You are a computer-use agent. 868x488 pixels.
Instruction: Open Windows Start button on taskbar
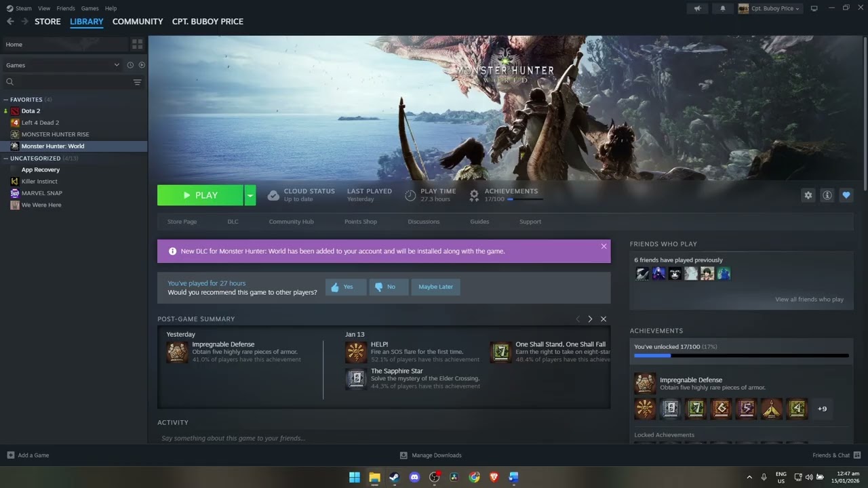point(355,477)
